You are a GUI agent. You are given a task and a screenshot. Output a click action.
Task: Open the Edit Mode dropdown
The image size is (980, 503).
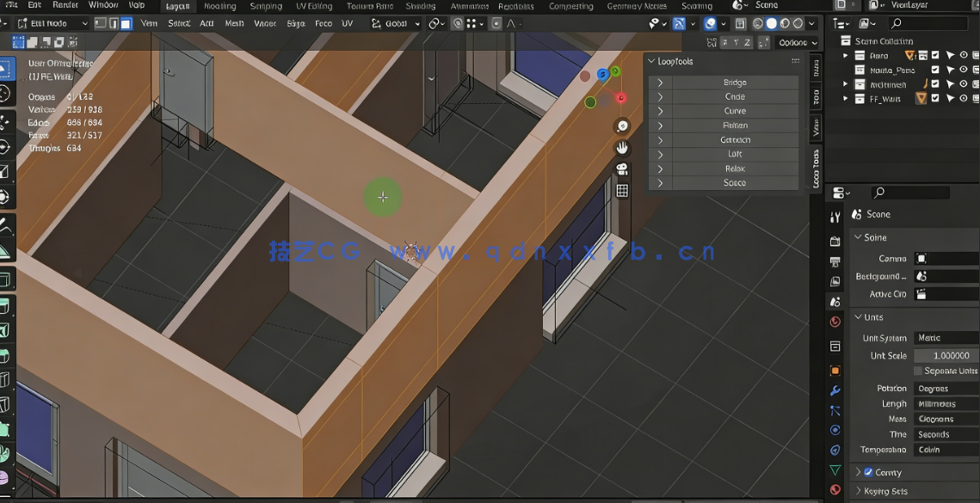coord(52,23)
